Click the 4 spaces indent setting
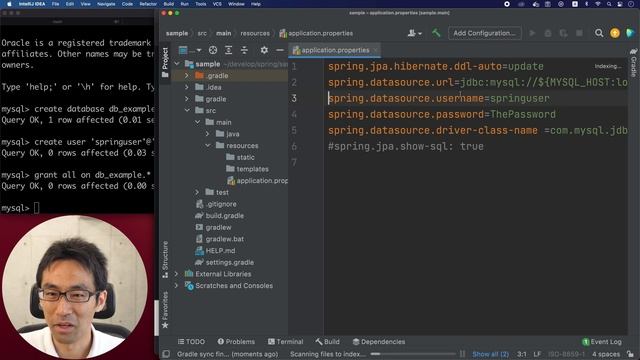Screen dimensions: 640x360 [606, 354]
